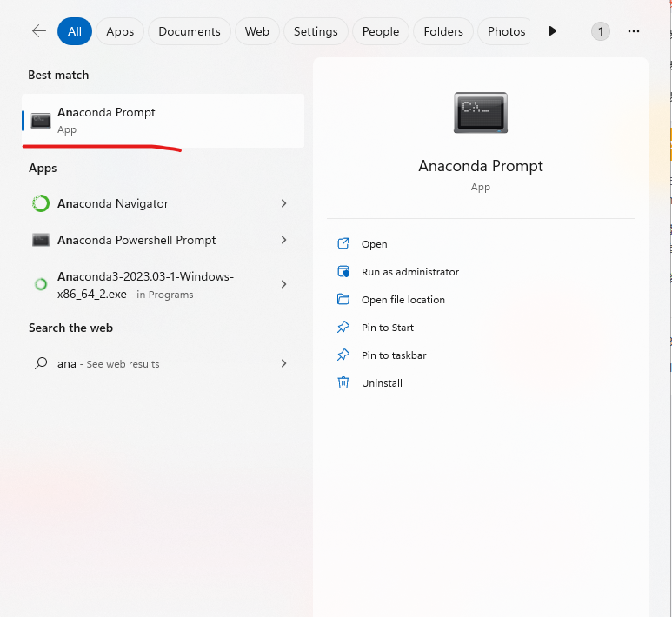Switch to the Photos filter tab
Screen dimensions: 672x617
(505, 31)
